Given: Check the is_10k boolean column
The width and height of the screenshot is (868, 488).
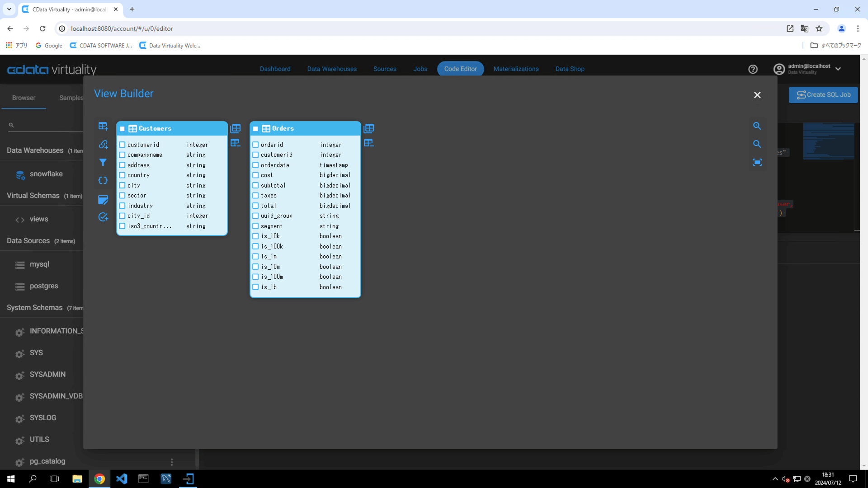Looking at the screenshot, I should tap(255, 236).
